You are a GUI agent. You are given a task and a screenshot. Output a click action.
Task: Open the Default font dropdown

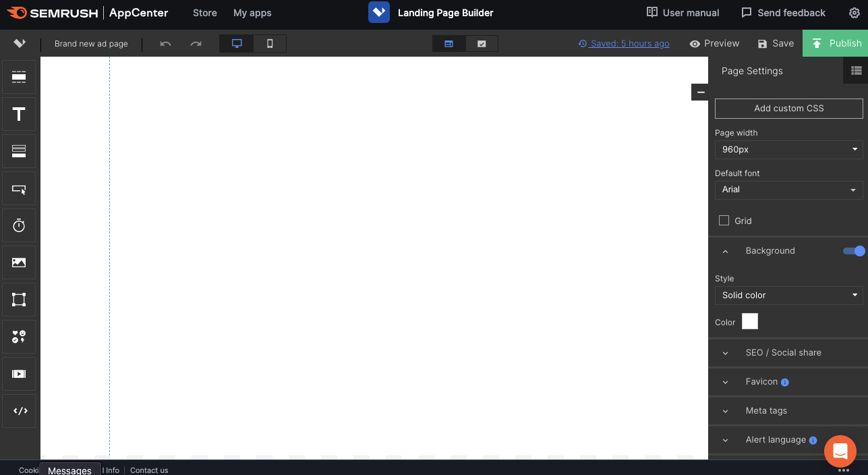pos(788,190)
